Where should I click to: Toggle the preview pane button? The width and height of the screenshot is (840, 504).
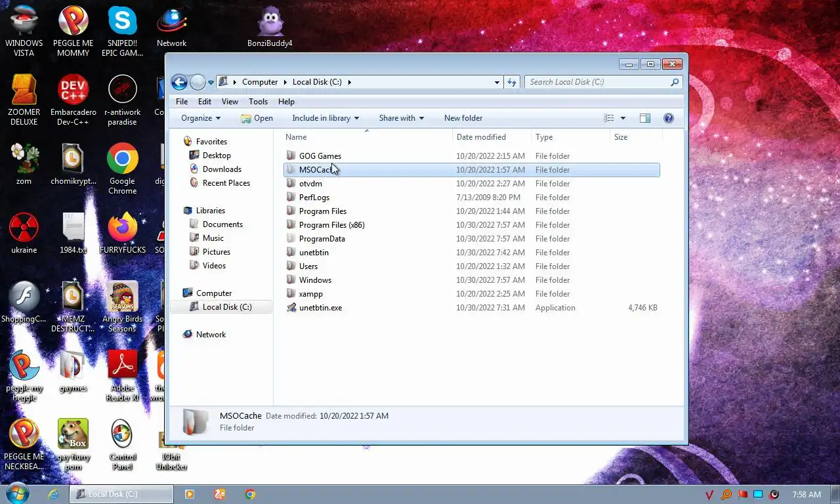point(645,118)
